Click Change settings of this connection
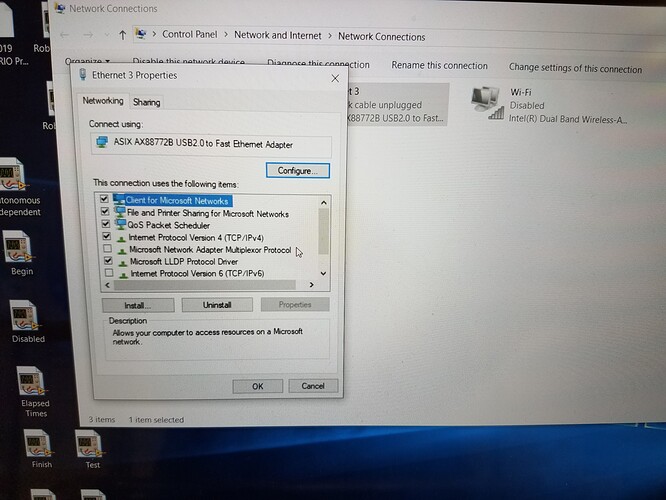The image size is (666, 500). click(575, 68)
